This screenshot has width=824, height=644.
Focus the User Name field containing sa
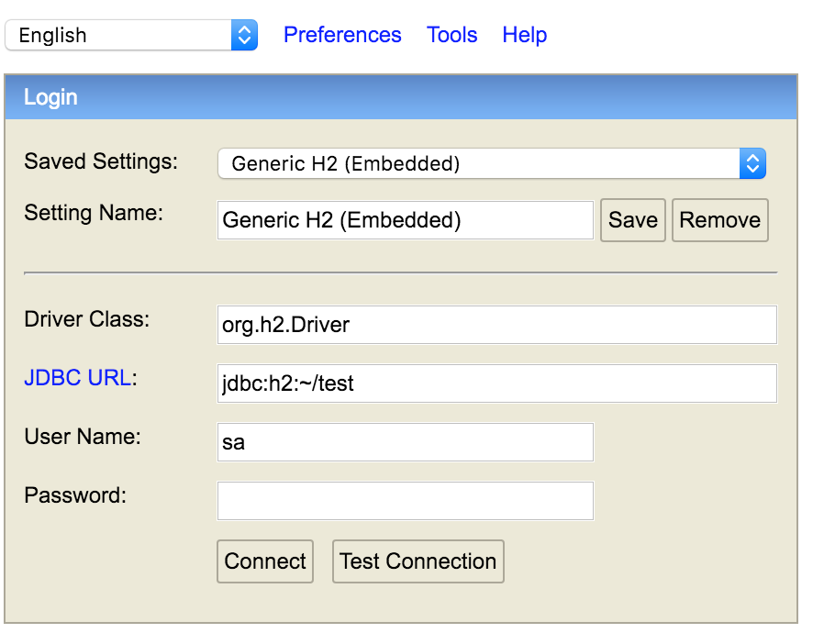(x=405, y=442)
